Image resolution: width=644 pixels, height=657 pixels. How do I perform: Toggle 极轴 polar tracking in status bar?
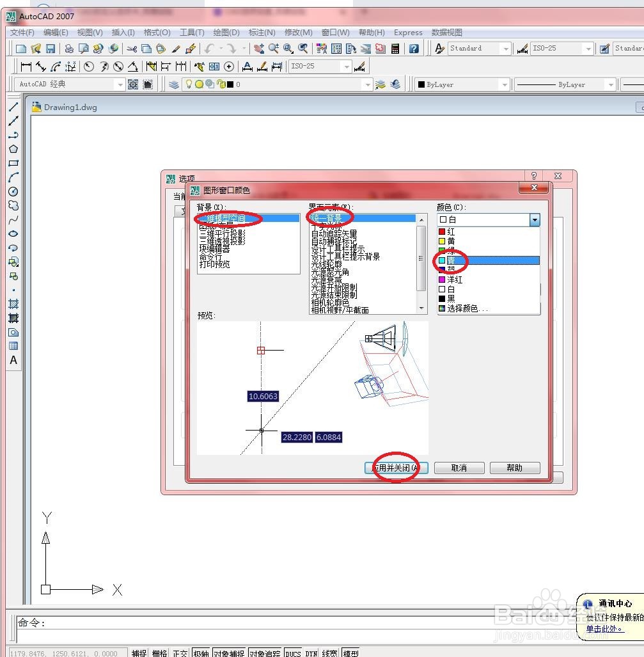[x=201, y=653]
